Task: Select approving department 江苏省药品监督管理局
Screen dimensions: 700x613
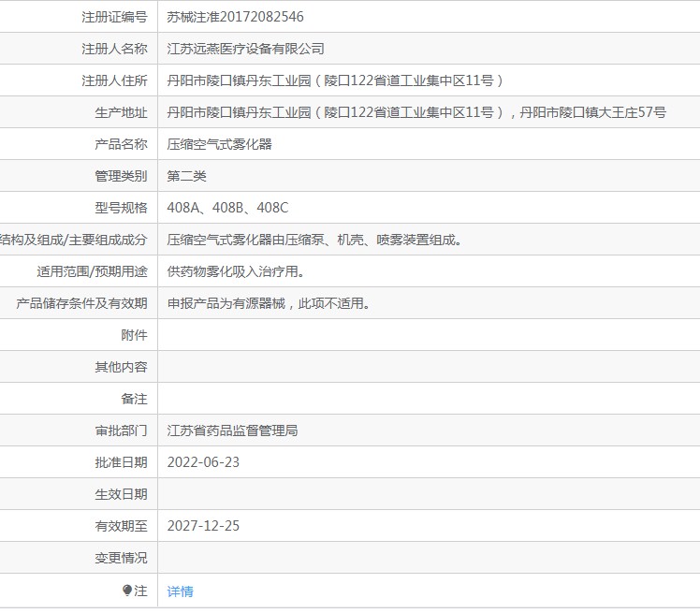Action: click(232, 431)
